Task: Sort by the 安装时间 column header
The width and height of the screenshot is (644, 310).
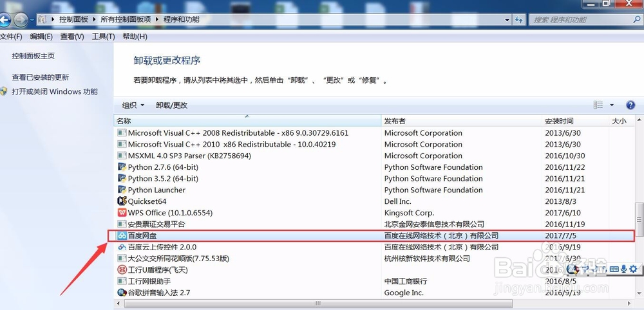Action: pyautogui.click(x=575, y=121)
